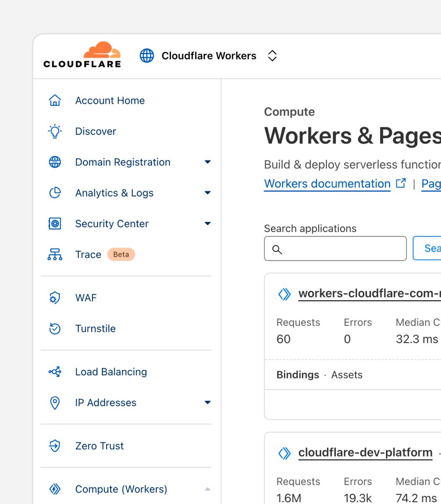Click the Load Balancing nodes icon
The height and width of the screenshot is (504, 441).
(x=55, y=372)
